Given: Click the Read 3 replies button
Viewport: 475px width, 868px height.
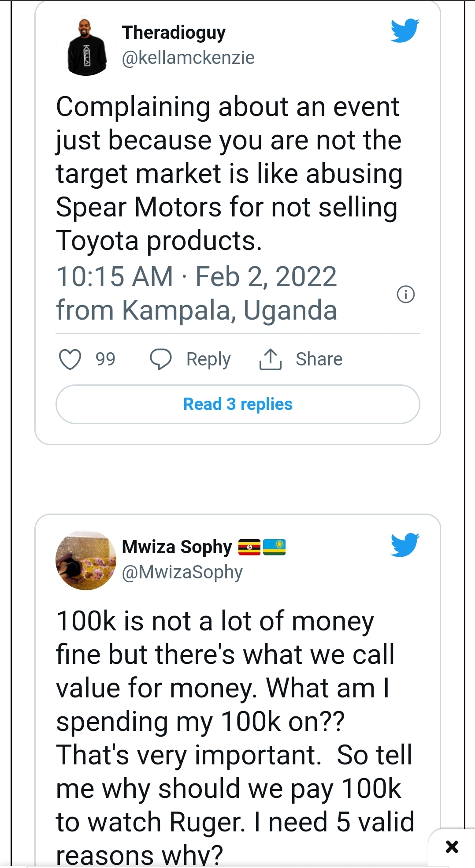Looking at the screenshot, I should coord(238,404).
